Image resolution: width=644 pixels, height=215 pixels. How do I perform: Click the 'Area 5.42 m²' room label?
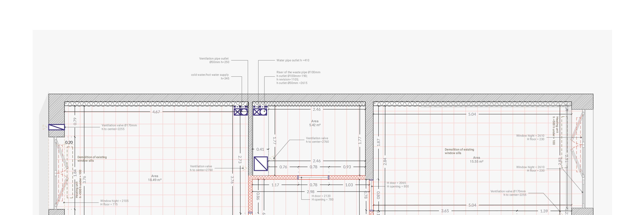tap(315, 123)
